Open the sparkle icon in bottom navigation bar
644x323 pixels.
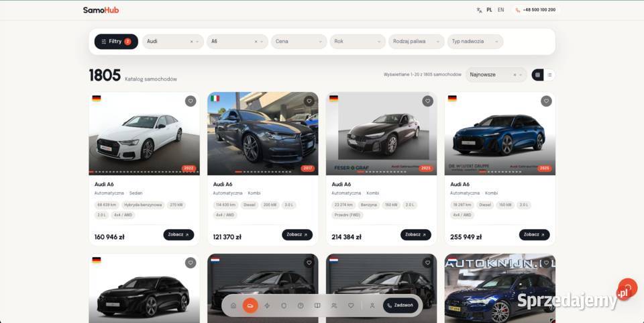267,306
